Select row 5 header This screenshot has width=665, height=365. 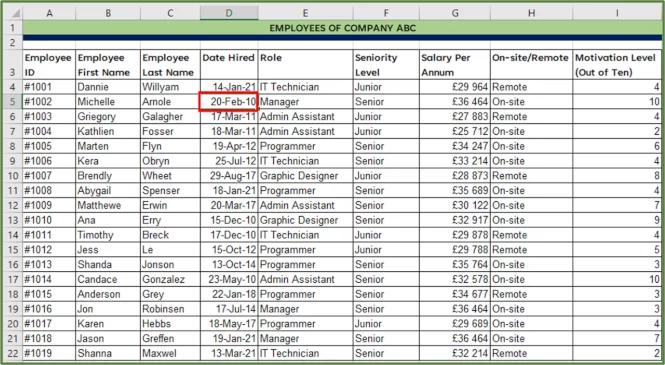[13, 102]
